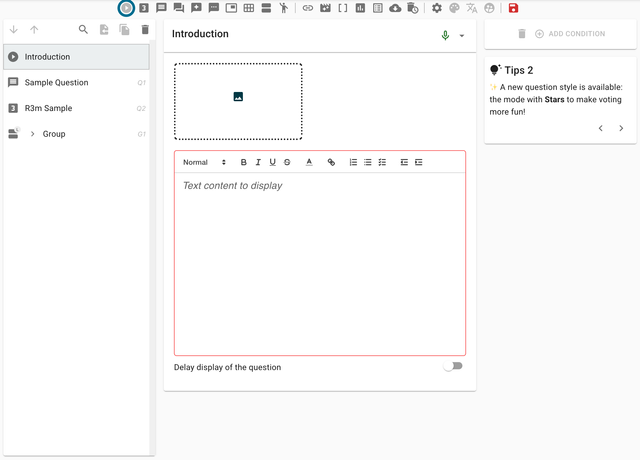The height and width of the screenshot is (460, 640).
Task: Click the search icon in the question list
Action: 83,30
